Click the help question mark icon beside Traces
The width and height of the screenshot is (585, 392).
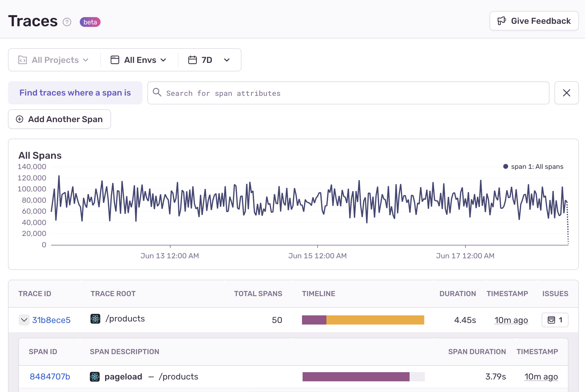pos(67,22)
